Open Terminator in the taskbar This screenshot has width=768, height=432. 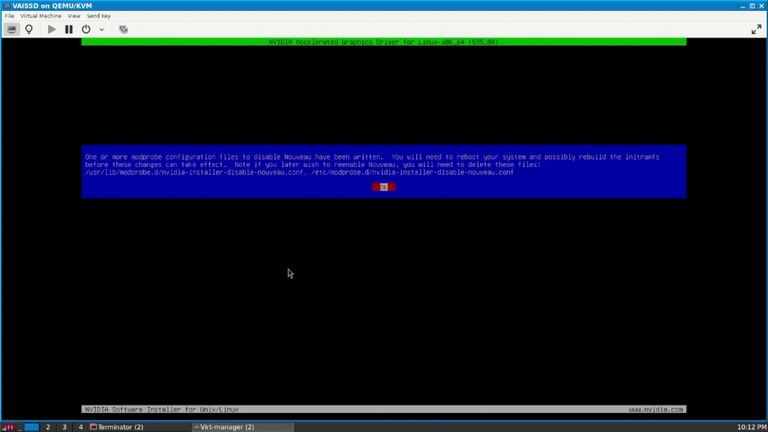coord(117,427)
